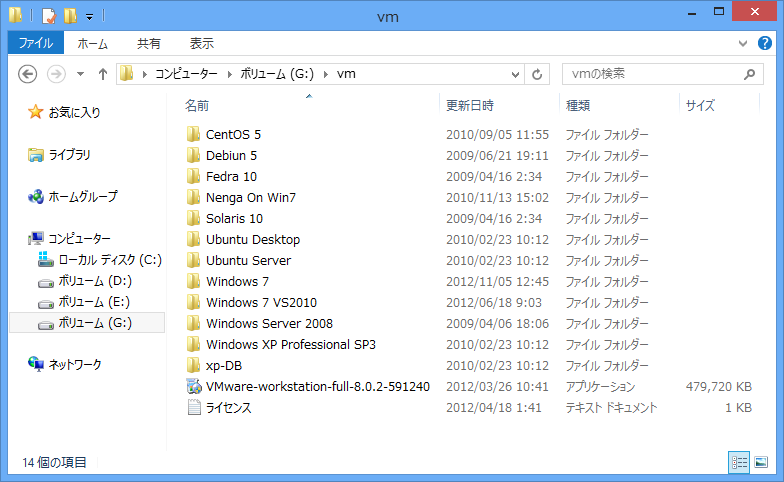Screen dimensions: 784x482
Task: Switch to large icons view in status bar
Action: pyautogui.click(x=762, y=462)
